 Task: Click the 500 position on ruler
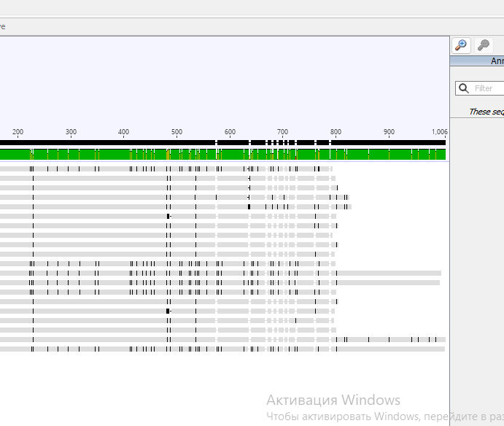coord(177,132)
